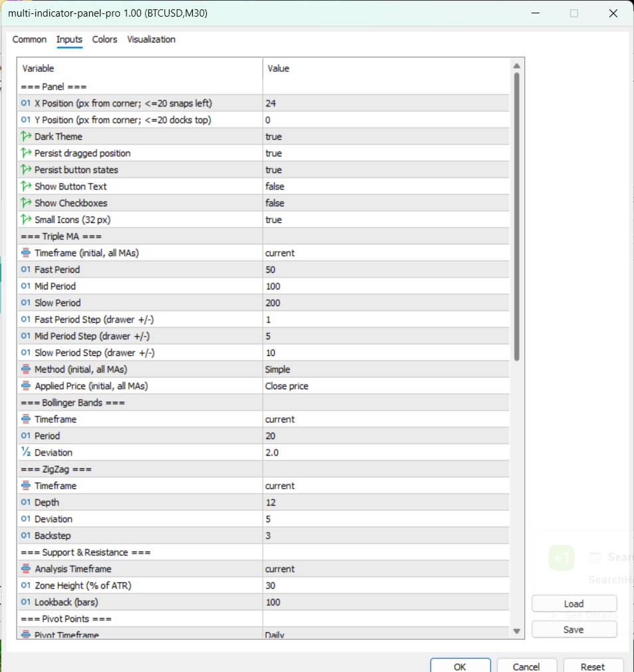Click the integer icon beside Backstep
The width and height of the screenshot is (634, 672).
pyautogui.click(x=26, y=536)
